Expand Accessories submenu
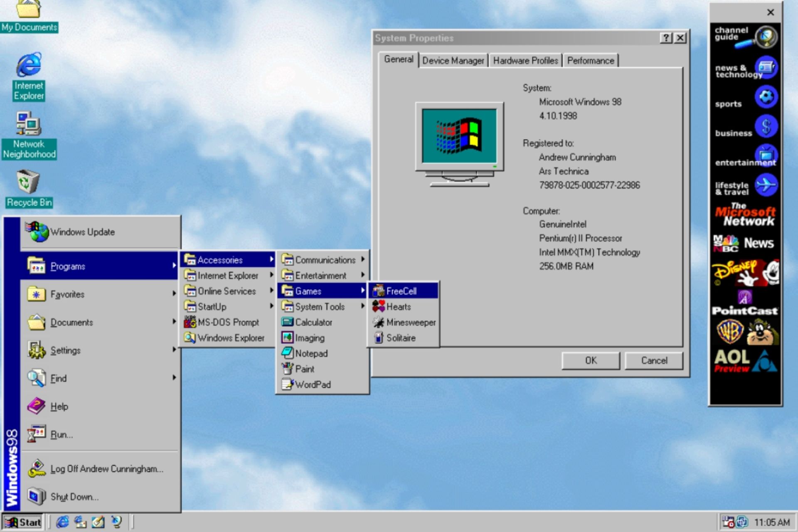This screenshot has width=798, height=532. [228, 260]
